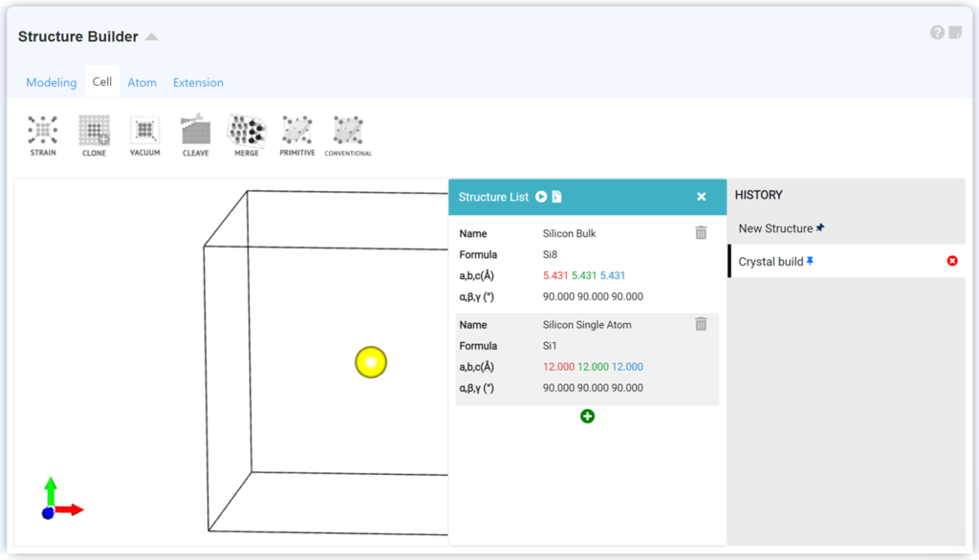The width and height of the screenshot is (979, 560).
Task: Click the Clone cell tool
Action: point(94,135)
